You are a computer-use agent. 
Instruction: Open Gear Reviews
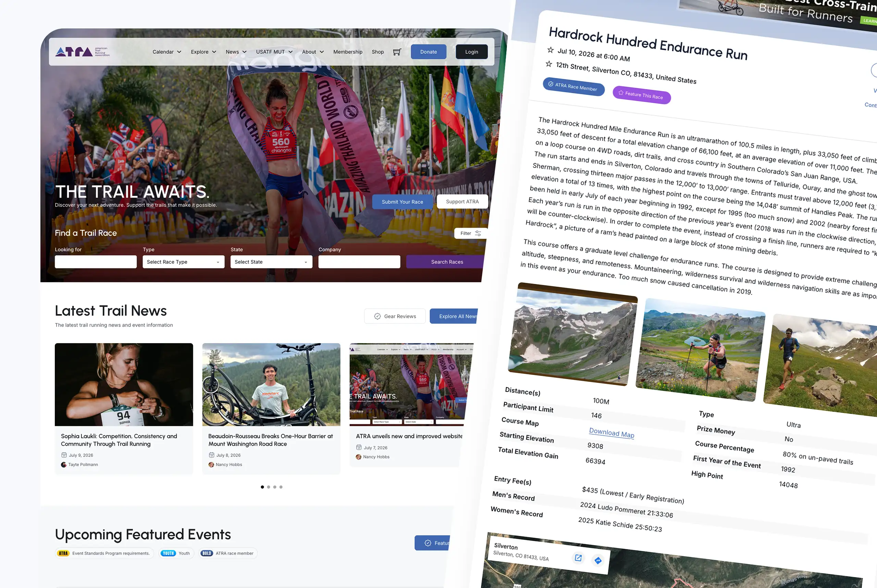tap(395, 316)
